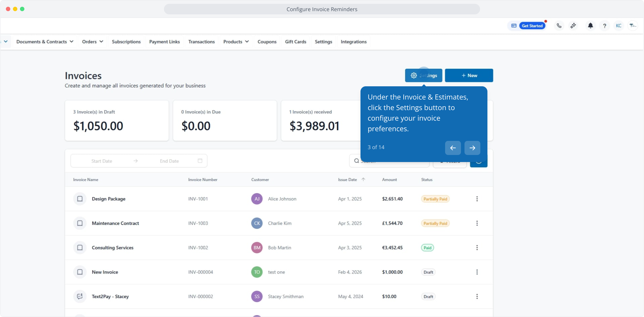Click the help question mark icon

(x=604, y=26)
